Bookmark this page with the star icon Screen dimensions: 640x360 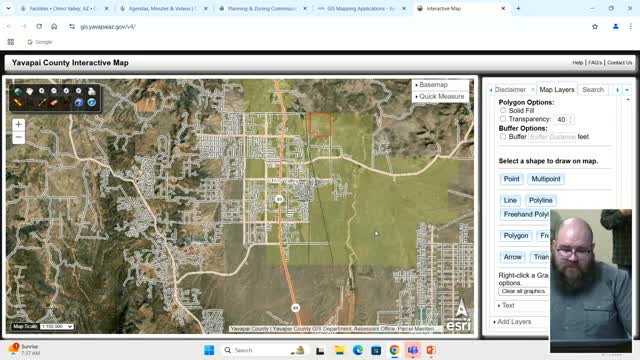tap(595, 27)
